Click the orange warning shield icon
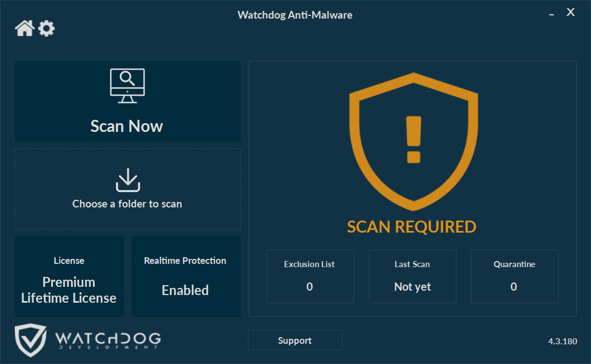The height and width of the screenshot is (364, 591). pos(414,141)
